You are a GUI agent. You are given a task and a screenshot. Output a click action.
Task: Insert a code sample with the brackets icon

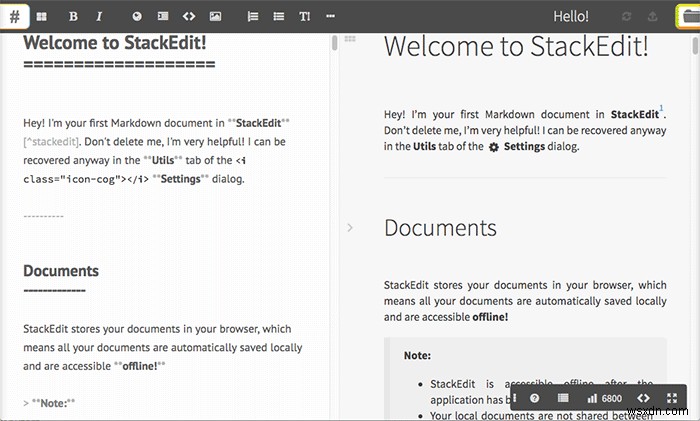(x=189, y=17)
